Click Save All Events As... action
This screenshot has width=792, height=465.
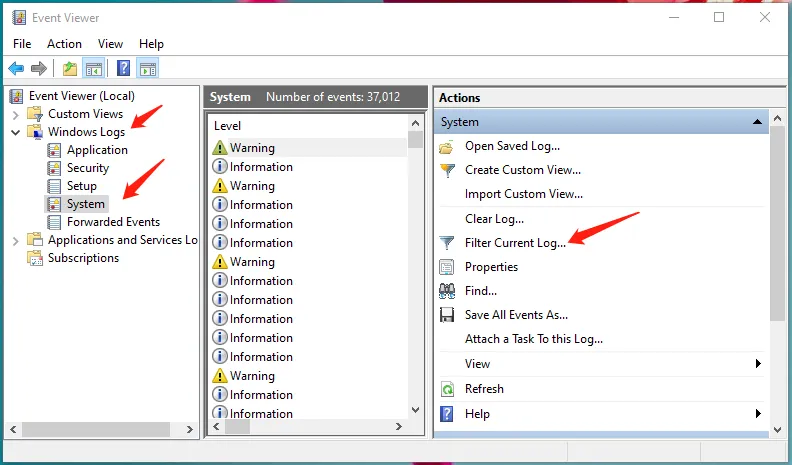point(516,315)
